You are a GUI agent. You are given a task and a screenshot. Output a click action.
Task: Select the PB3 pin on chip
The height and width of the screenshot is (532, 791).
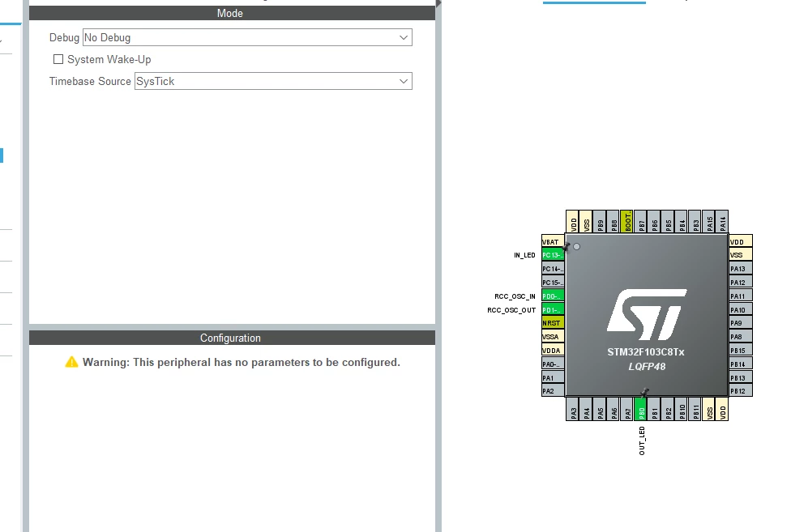click(695, 222)
